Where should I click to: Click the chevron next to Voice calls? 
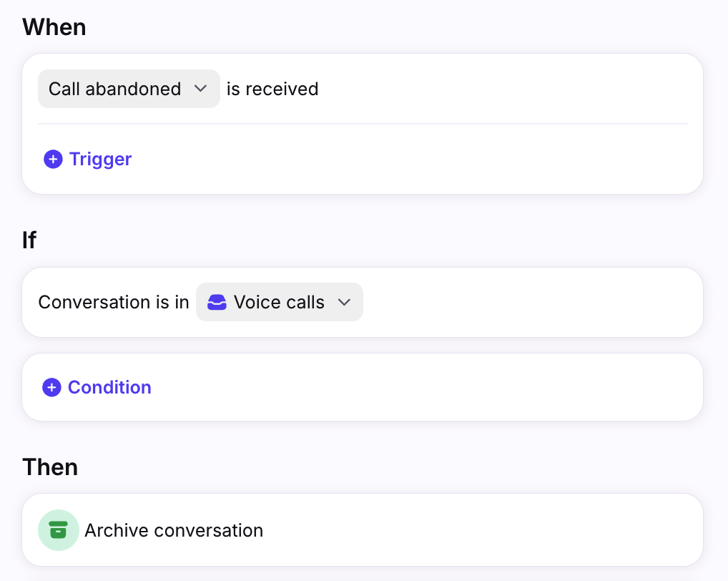pos(344,303)
